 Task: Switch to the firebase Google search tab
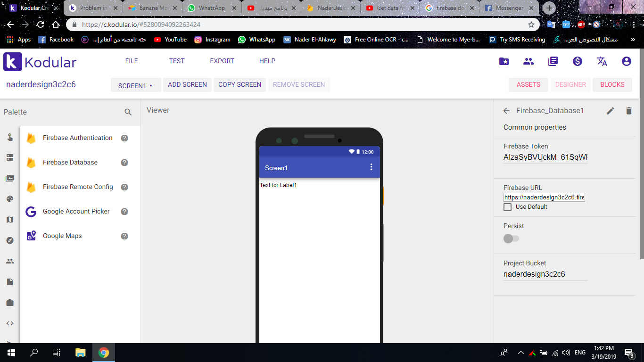(449, 8)
